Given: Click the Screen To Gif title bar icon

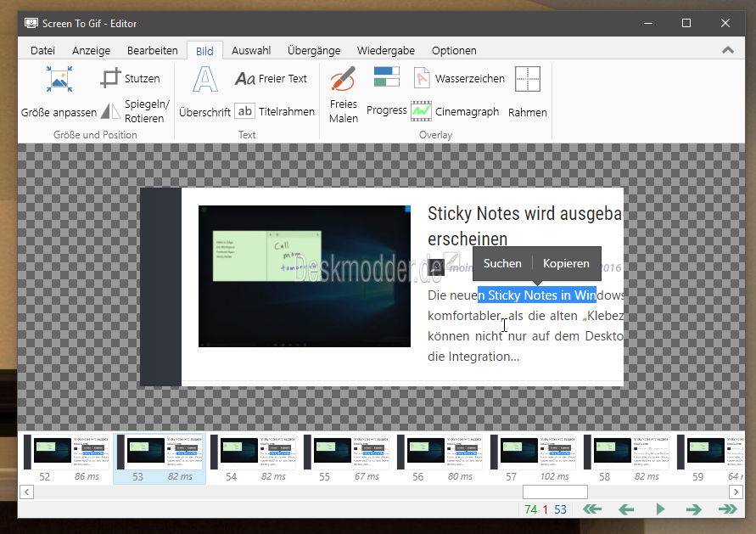Looking at the screenshot, I should point(31,23).
